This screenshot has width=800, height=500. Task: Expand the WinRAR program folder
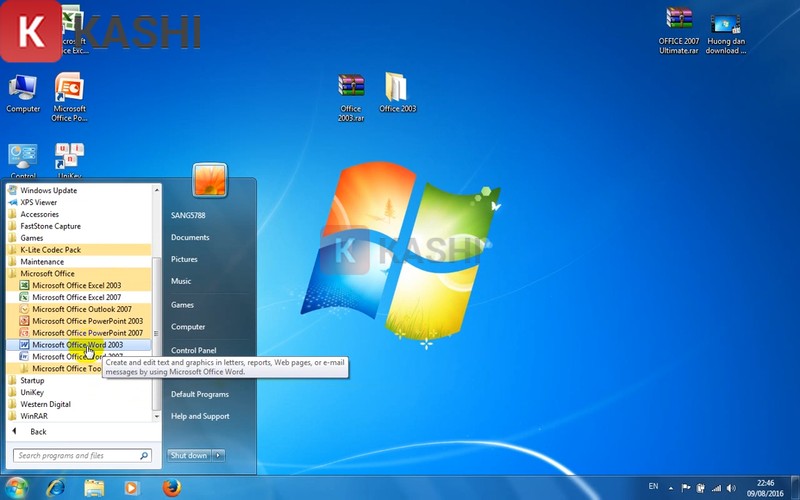34,416
